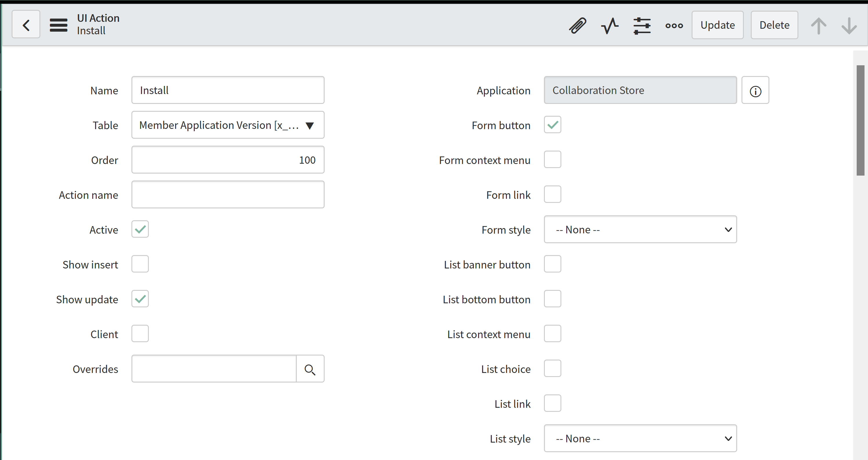Enable the List banner button checkbox
This screenshot has height=460, width=868.
click(552, 264)
